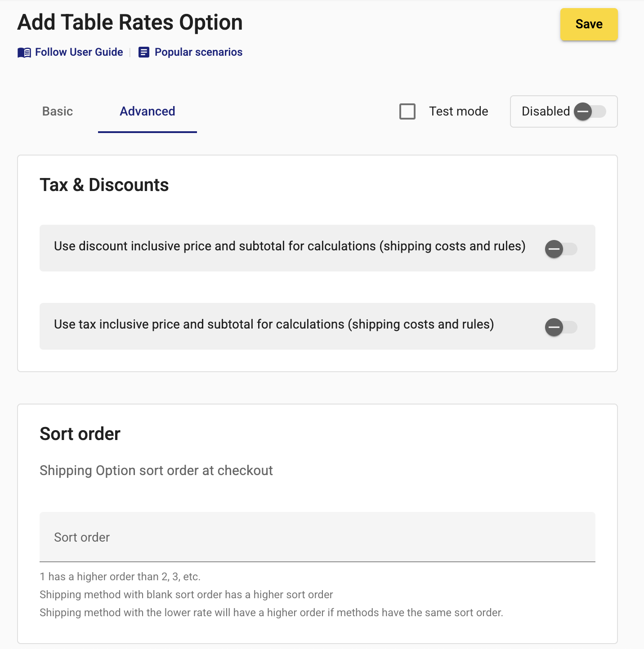This screenshot has height=649, width=644.
Task: Click the Shipping Option sort order at checkout text
Action: point(156,471)
